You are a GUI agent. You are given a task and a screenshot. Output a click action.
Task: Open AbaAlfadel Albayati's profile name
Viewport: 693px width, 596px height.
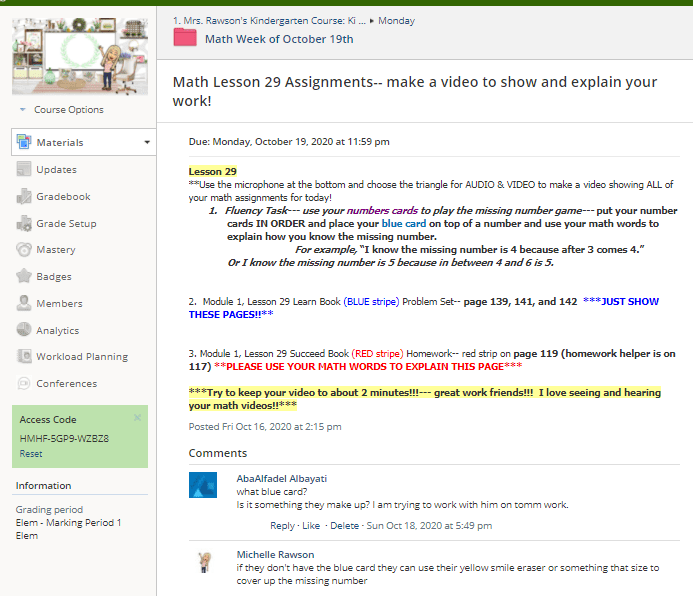click(282, 478)
